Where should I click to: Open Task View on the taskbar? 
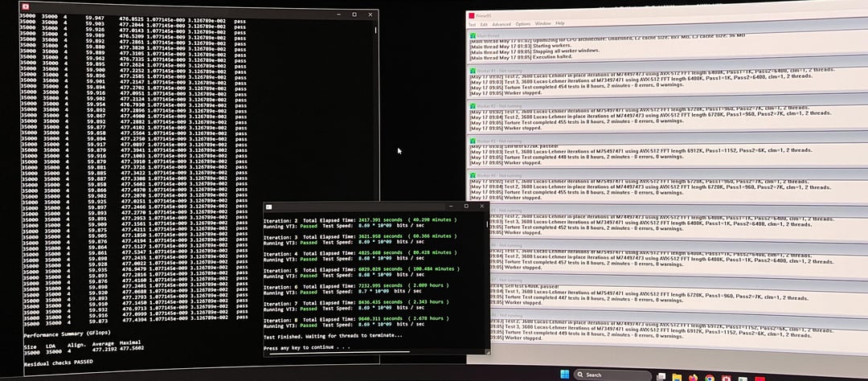661,376
